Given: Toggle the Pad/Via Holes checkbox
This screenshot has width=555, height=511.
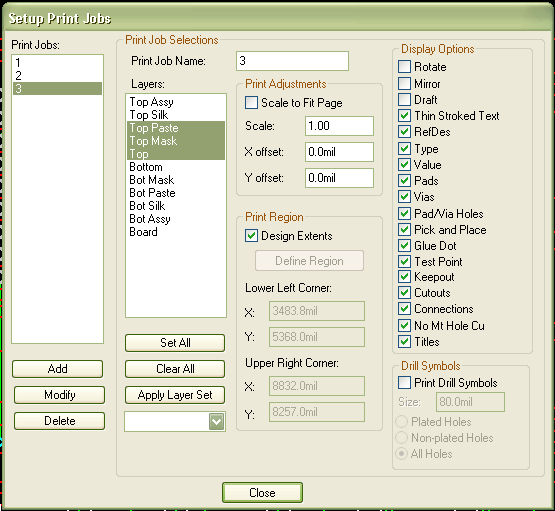Looking at the screenshot, I should pos(404,214).
